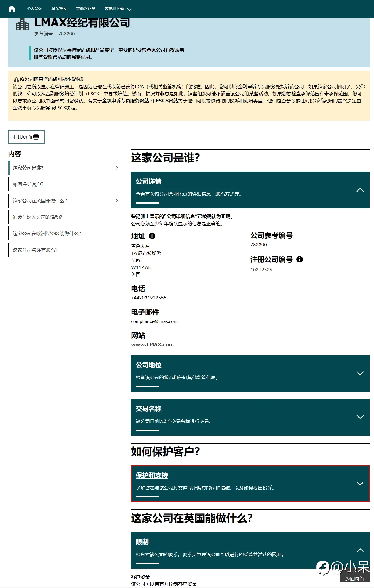Image resolution: width=374 pixels, height=588 pixels.
Task: Expand the 数据和下载 dropdown chevron
Action: pyautogui.click(x=130, y=9)
